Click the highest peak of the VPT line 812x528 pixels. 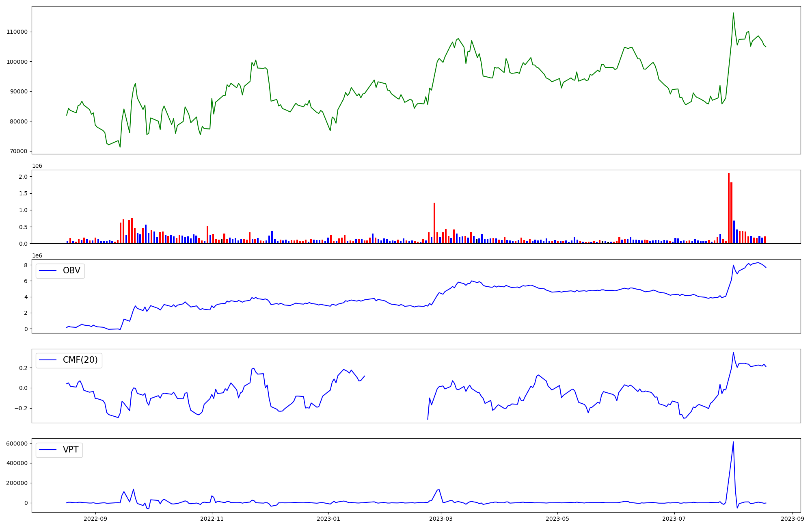[733, 442]
